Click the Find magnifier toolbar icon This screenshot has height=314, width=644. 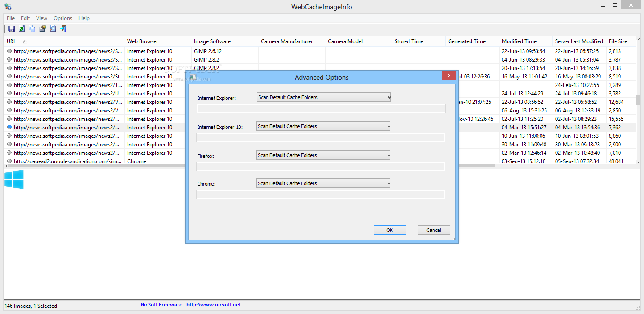click(x=53, y=29)
